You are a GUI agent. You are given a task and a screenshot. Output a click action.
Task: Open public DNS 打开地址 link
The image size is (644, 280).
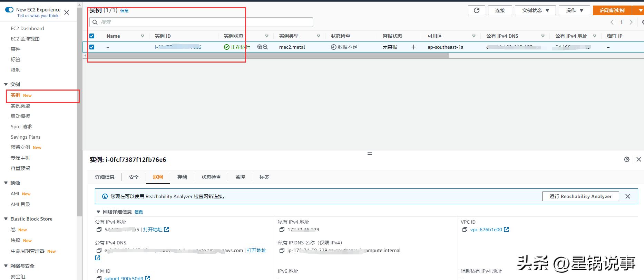[x=256, y=250]
